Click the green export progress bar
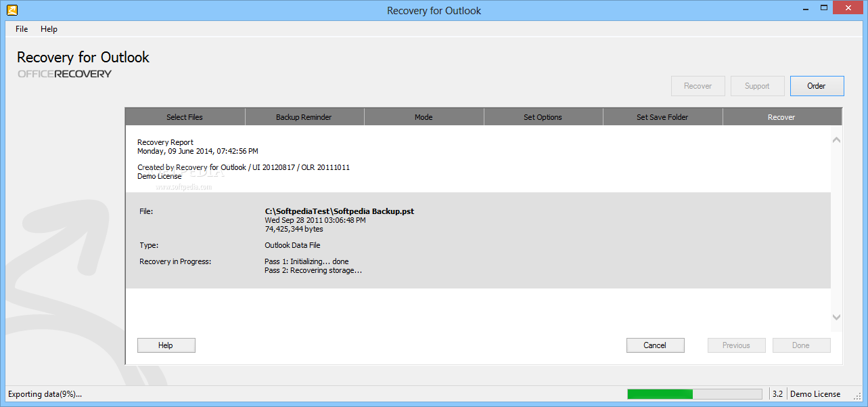868x407 pixels. coord(696,394)
